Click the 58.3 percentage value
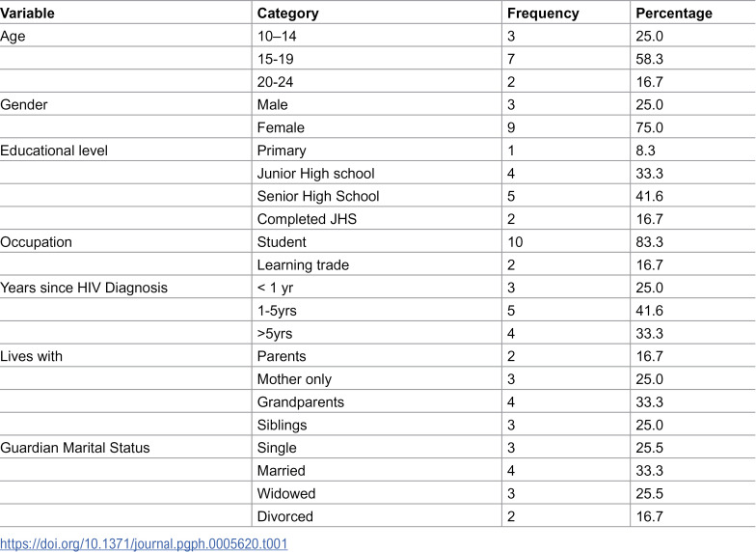The width and height of the screenshot is (756, 552). tap(649, 59)
